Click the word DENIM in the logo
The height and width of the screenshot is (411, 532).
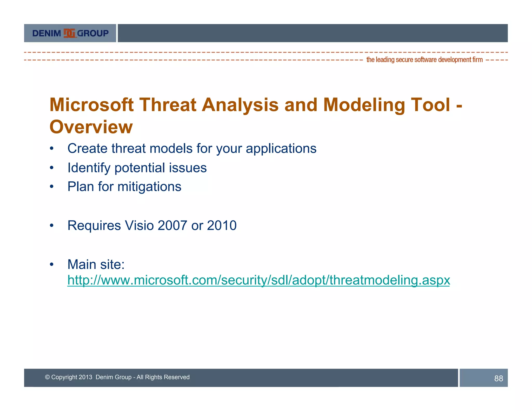pyautogui.click(x=46, y=34)
